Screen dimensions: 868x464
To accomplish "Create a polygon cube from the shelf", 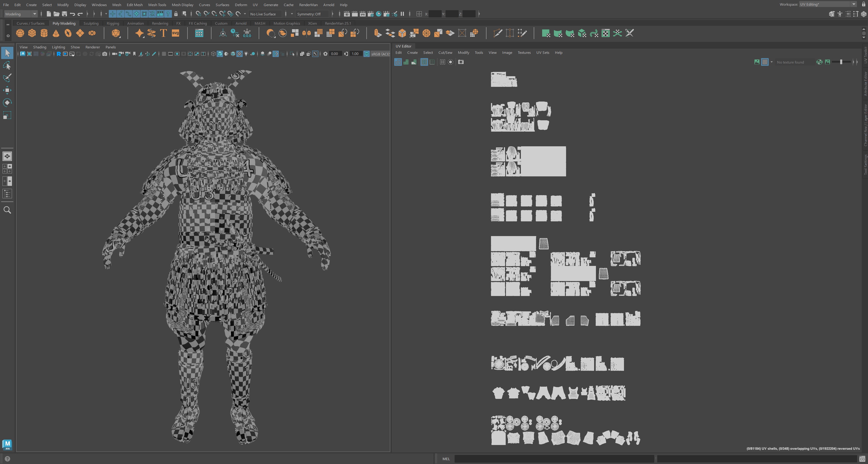I will (x=32, y=33).
